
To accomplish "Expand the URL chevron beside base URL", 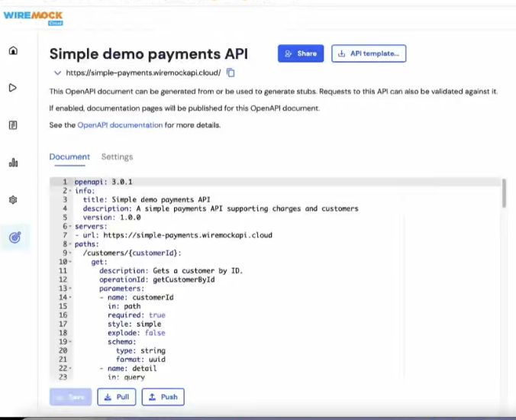I will coord(57,73).
